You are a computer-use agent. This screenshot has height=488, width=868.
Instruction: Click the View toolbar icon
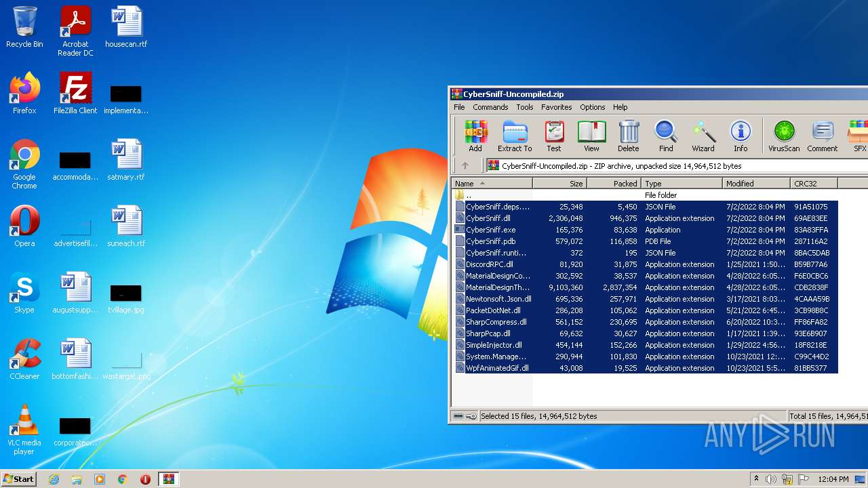pos(591,136)
